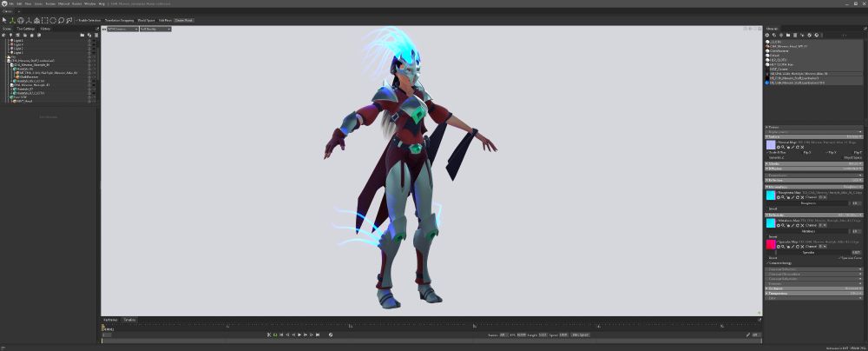The width and height of the screenshot is (868, 351).
Task: Open Metalness Map Channel dropdown
Action: coord(823,225)
